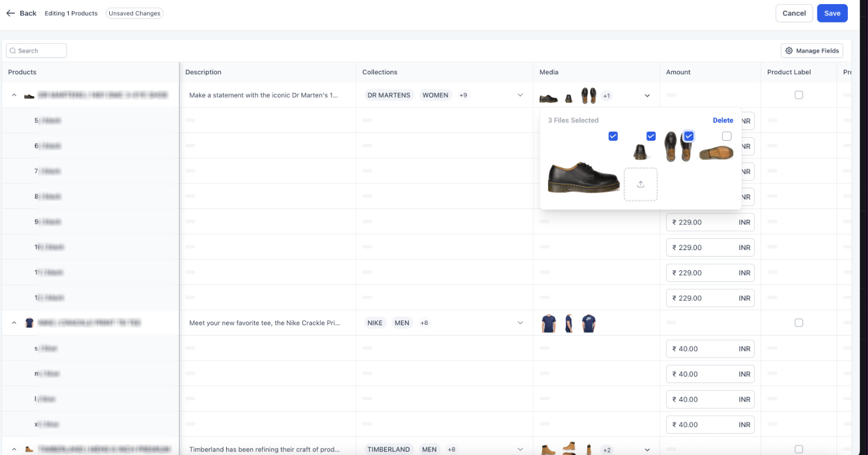
Task: Click the WOMEN collection tag
Action: coord(435,95)
